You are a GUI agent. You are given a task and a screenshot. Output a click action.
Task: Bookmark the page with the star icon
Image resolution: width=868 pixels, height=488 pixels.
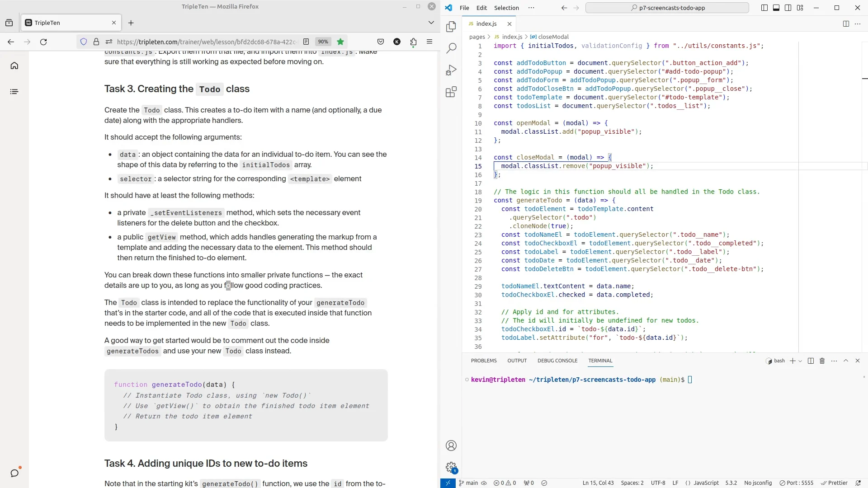point(340,42)
